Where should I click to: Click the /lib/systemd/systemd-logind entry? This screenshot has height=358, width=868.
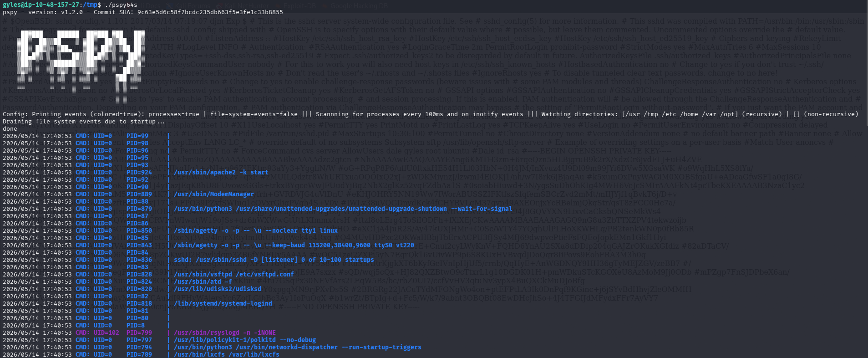point(223,304)
